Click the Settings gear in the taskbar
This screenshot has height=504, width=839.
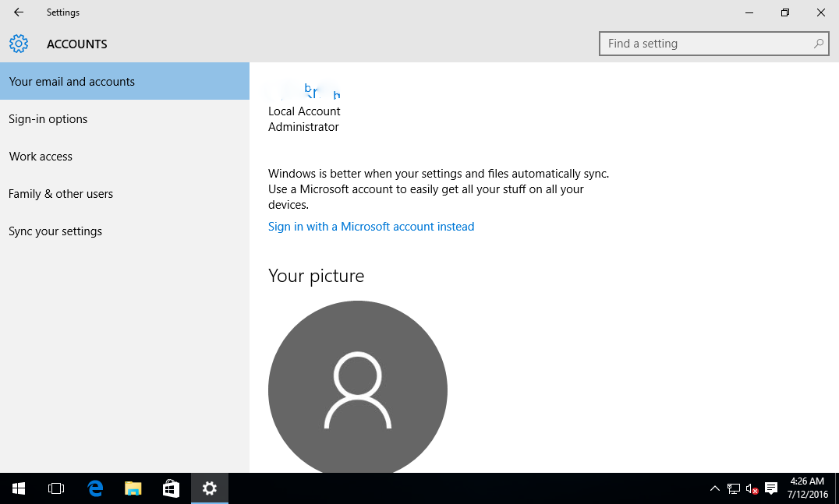[x=210, y=488]
